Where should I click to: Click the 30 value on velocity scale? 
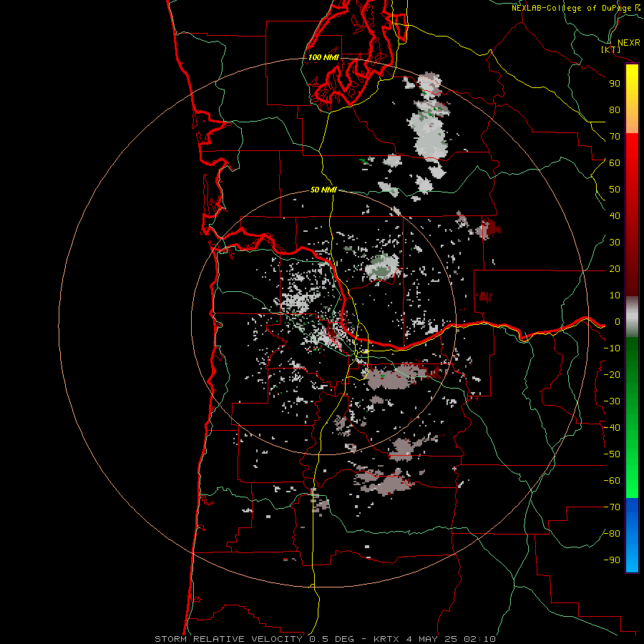(x=615, y=243)
